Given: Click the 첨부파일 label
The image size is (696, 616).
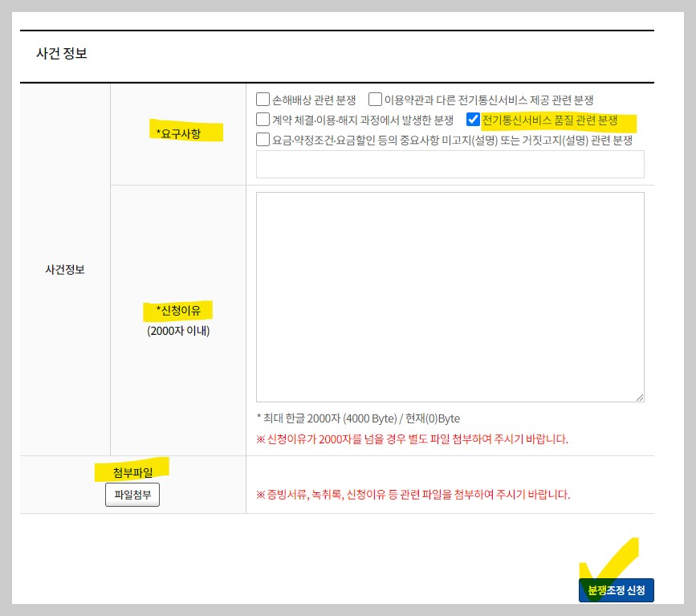Looking at the screenshot, I should point(132,472).
